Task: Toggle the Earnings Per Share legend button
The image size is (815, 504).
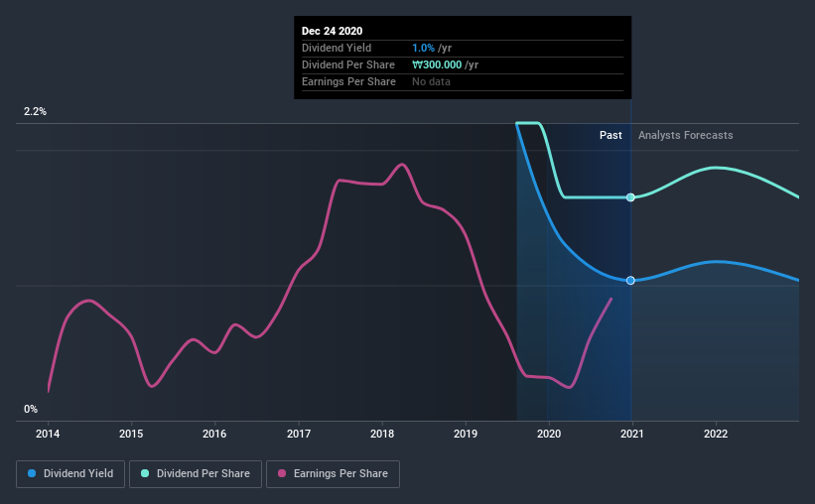Action: click(x=333, y=474)
